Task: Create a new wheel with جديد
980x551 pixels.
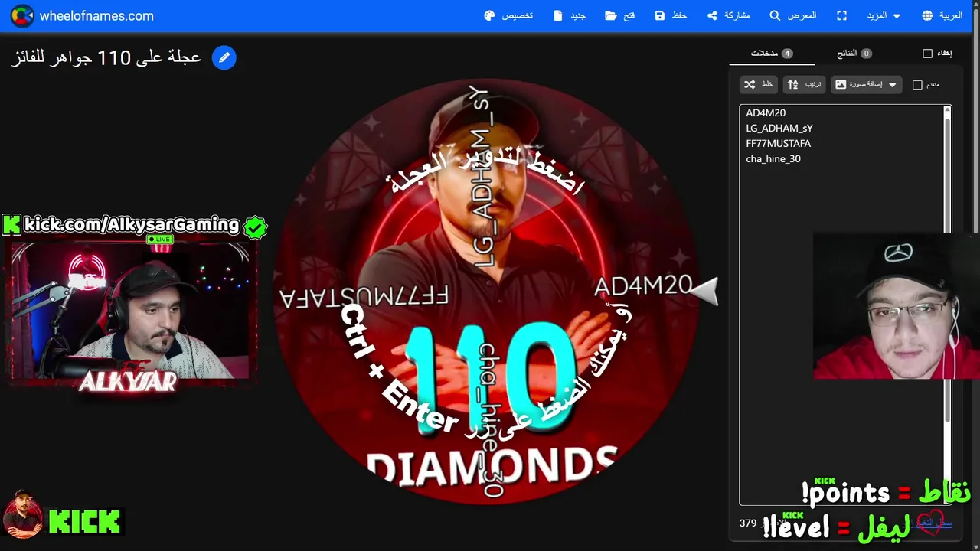Action: (570, 15)
